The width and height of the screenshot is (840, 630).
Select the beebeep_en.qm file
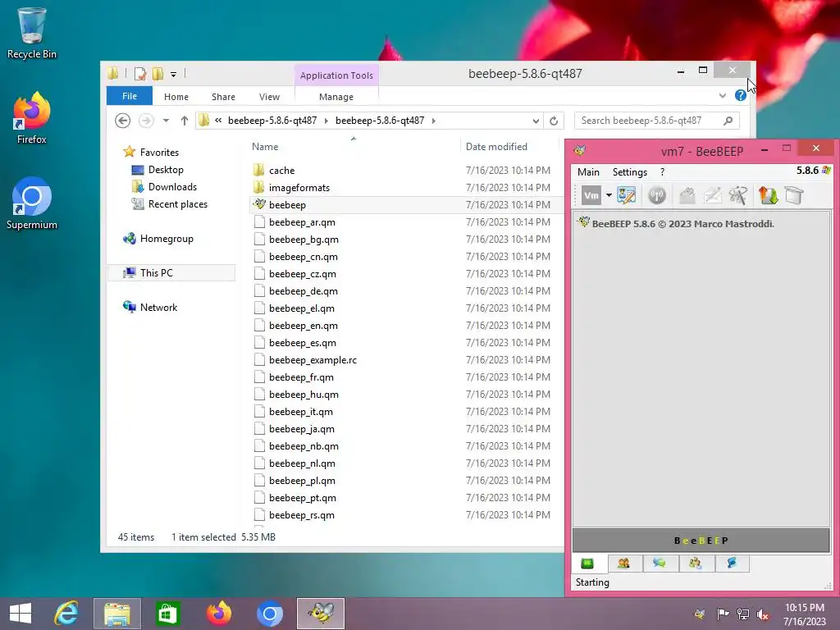point(304,325)
